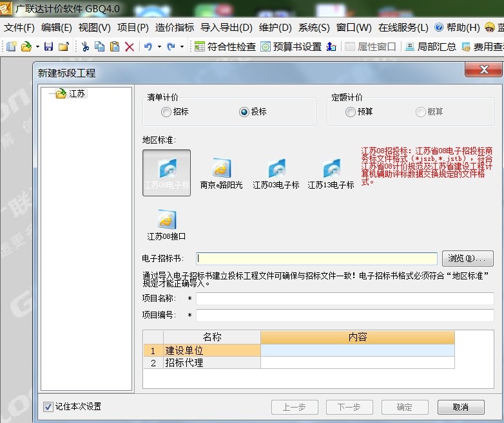Click the Cut scissors icon

(x=85, y=46)
